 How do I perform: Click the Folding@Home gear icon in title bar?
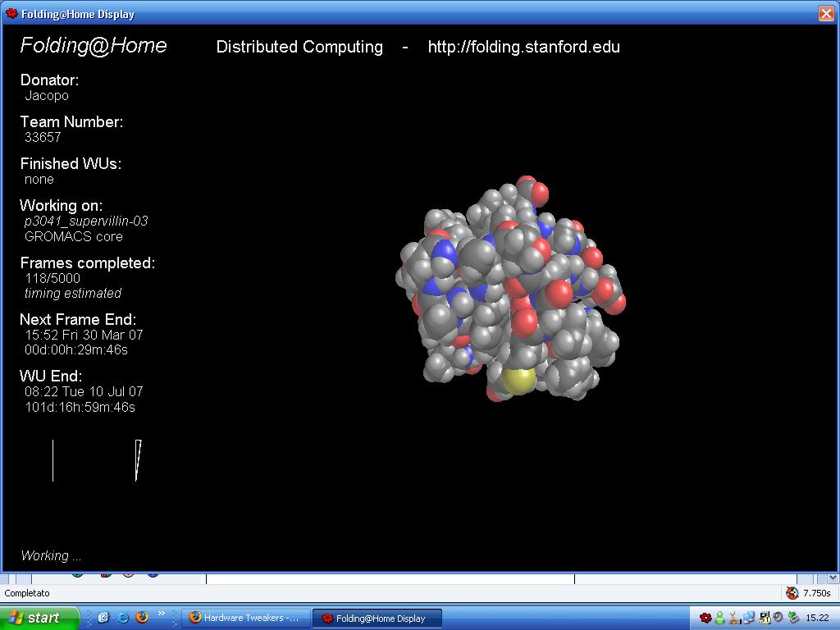(11, 13)
